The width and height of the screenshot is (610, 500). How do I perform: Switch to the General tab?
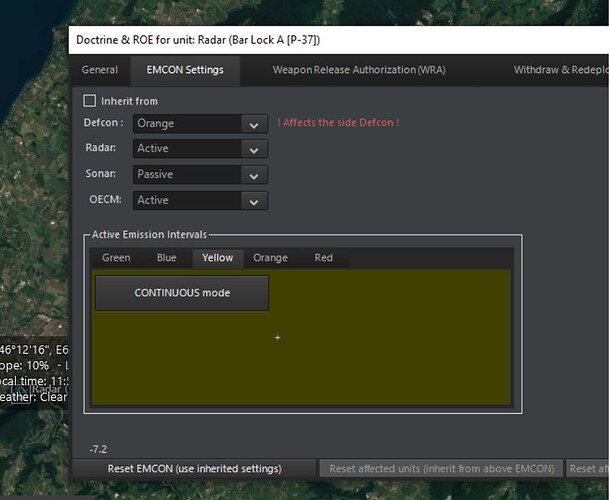coord(100,70)
